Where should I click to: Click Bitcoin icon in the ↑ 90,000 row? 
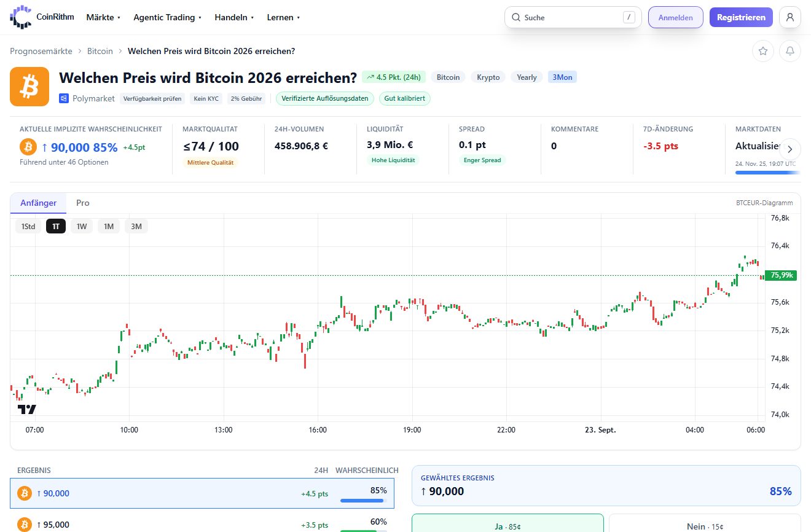25,493
